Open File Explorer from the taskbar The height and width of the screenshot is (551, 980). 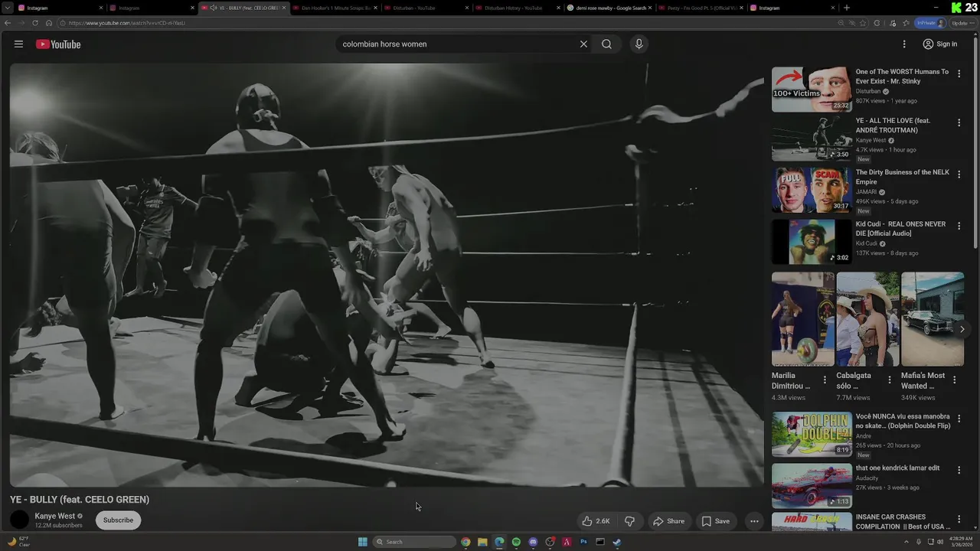(x=482, y=542)
